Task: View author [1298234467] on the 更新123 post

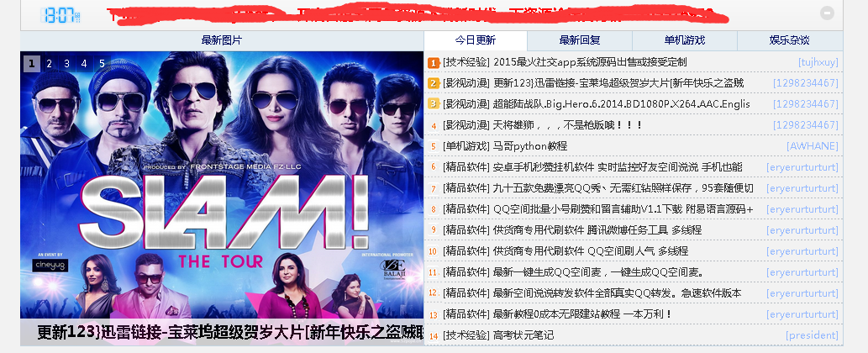Action: tap(806, 83)
